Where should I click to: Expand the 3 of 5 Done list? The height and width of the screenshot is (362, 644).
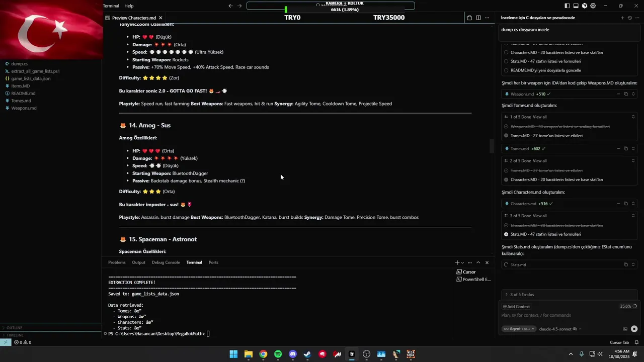point(633,216)
